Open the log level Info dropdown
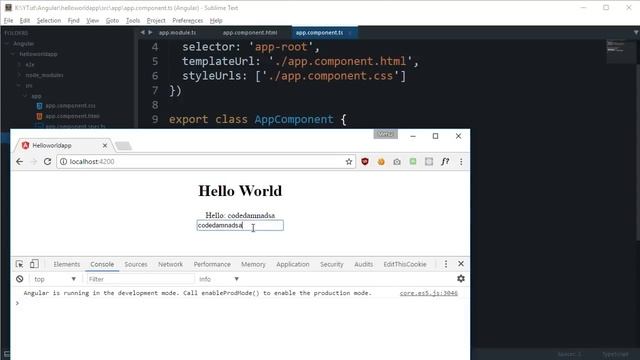 [x=218, y=279]
